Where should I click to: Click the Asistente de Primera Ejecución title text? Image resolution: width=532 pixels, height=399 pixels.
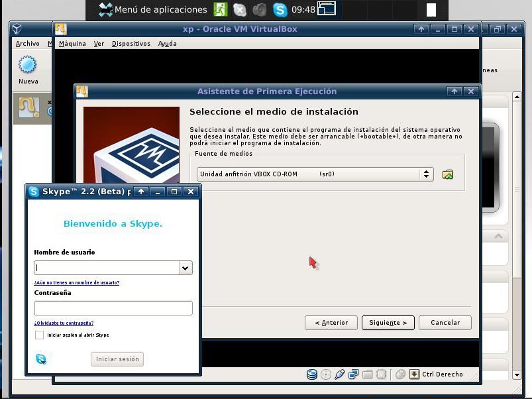click(x=267, y=91)
